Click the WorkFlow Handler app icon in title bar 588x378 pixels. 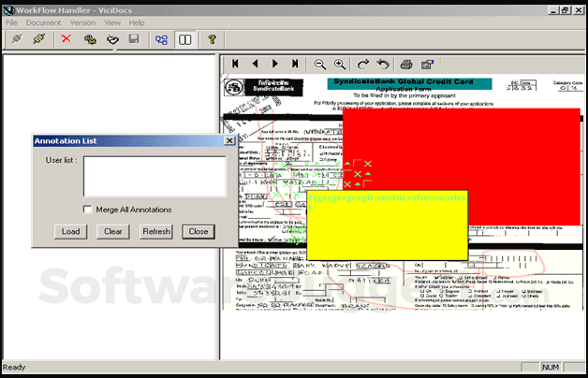tap(8, 10)
